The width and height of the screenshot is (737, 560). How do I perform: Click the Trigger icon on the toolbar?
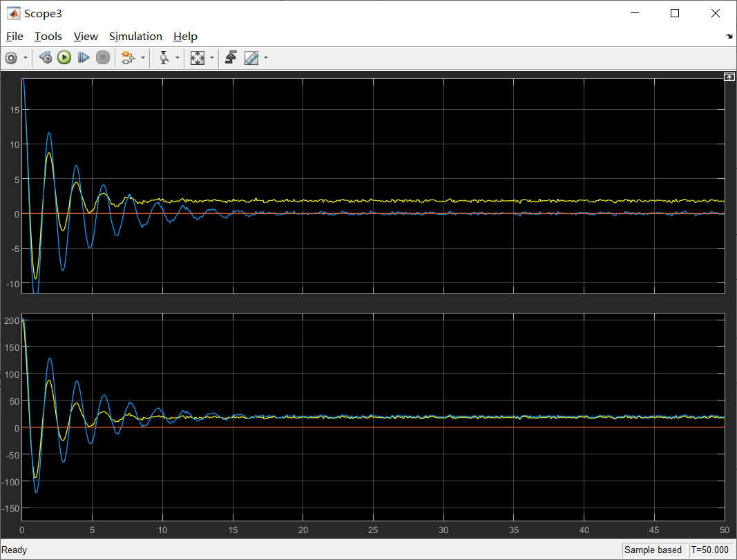click(x=164, y=58)
